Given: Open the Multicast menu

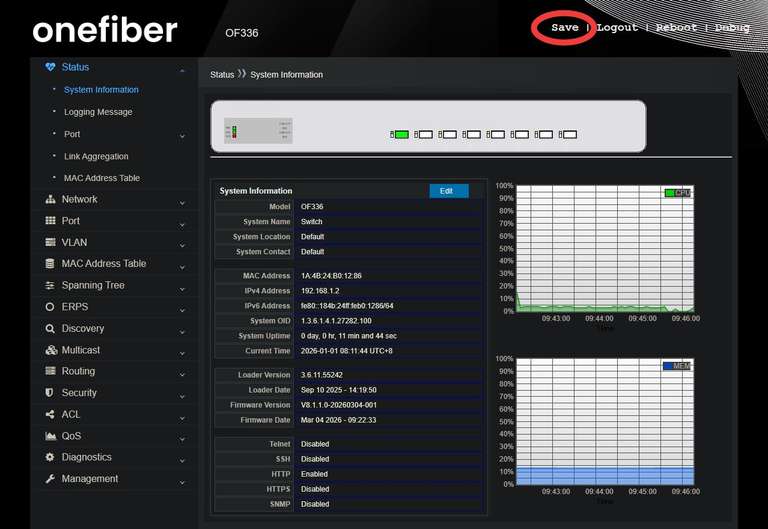Looking at the screenshot, I should 81,350.
